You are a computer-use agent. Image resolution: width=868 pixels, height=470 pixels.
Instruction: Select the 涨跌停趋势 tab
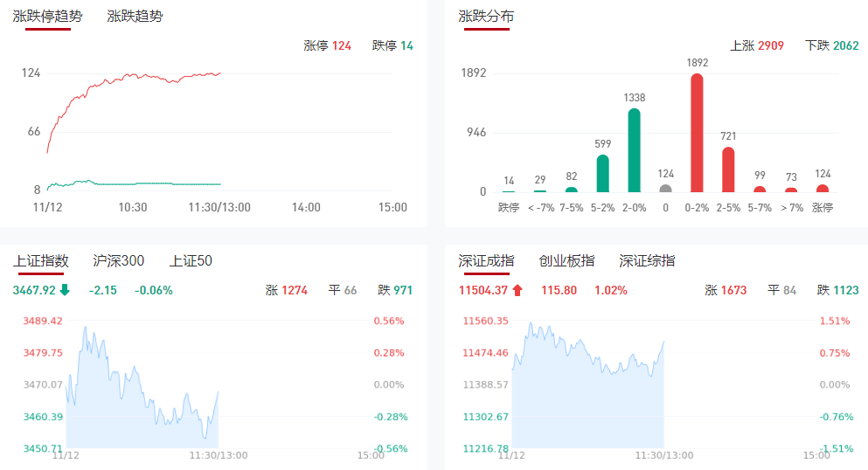pyautogui.click(x=47, y=16)
